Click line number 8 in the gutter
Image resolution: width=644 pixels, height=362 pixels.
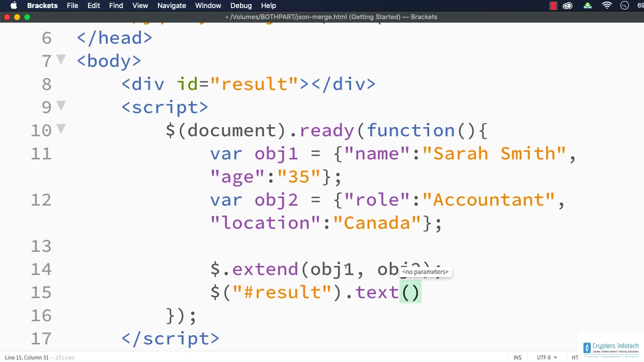point(47,84)
